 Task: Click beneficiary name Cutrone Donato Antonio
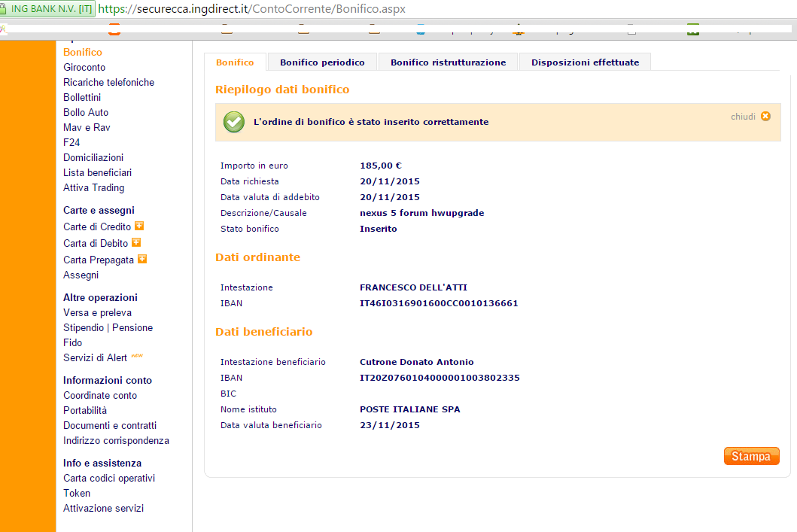coord(417,362)
